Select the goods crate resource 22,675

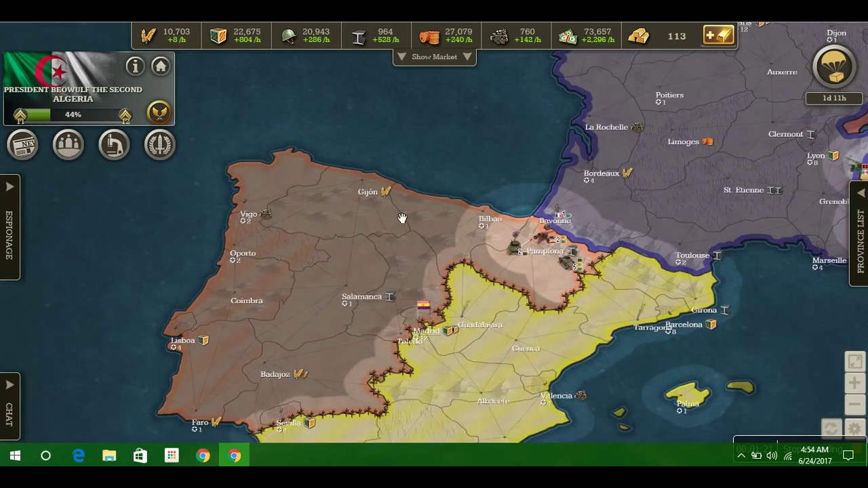[x=237, y=36]
